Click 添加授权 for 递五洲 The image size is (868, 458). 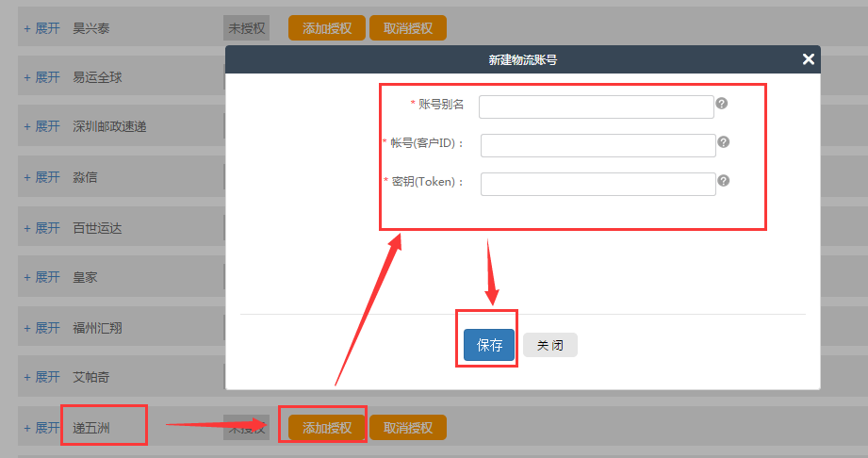coord(327,428)
